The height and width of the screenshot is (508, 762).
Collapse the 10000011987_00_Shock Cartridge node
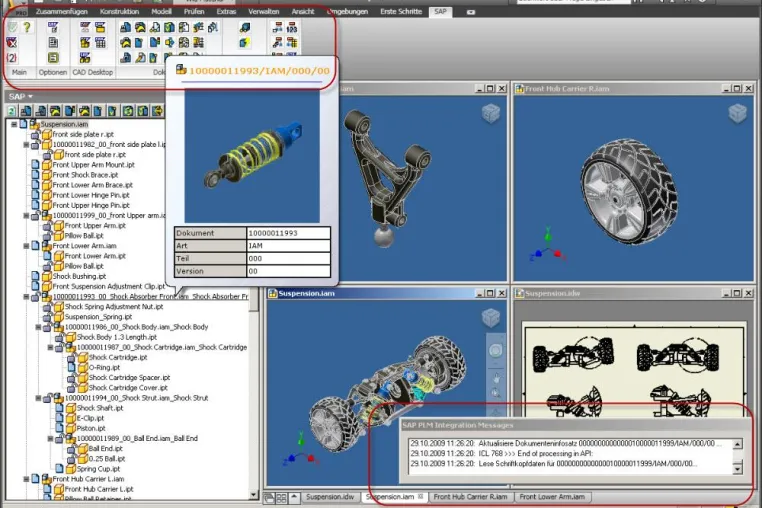(x=51, y=348)
